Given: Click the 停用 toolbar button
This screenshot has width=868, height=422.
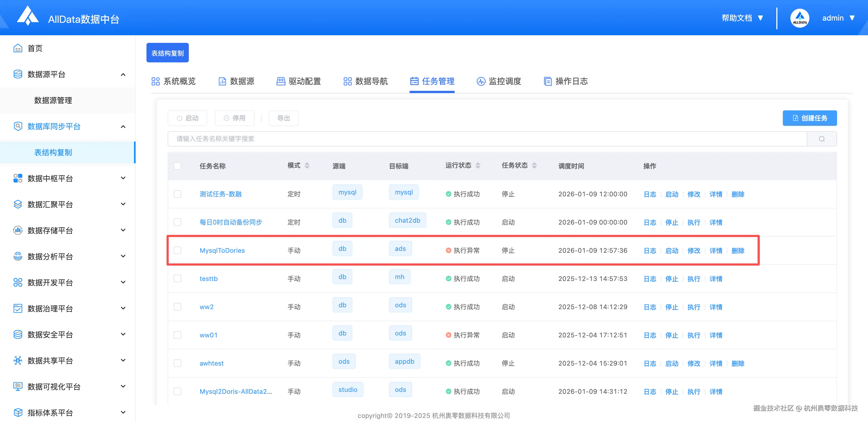Looking at the screenshot, I should pos(235,118).
